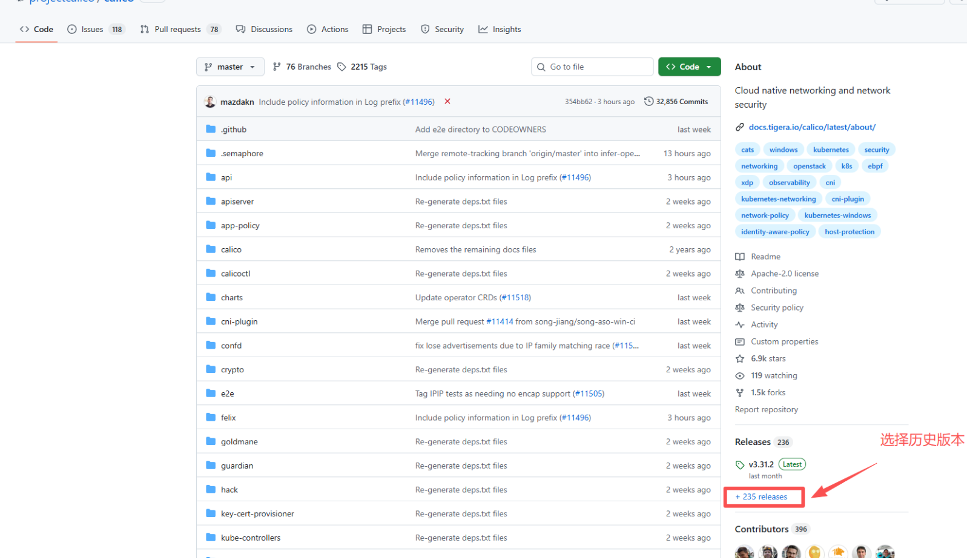Viewport: 967px width, 560px height.
Task: Click the forks icon
Action: [x=740, y=392]
